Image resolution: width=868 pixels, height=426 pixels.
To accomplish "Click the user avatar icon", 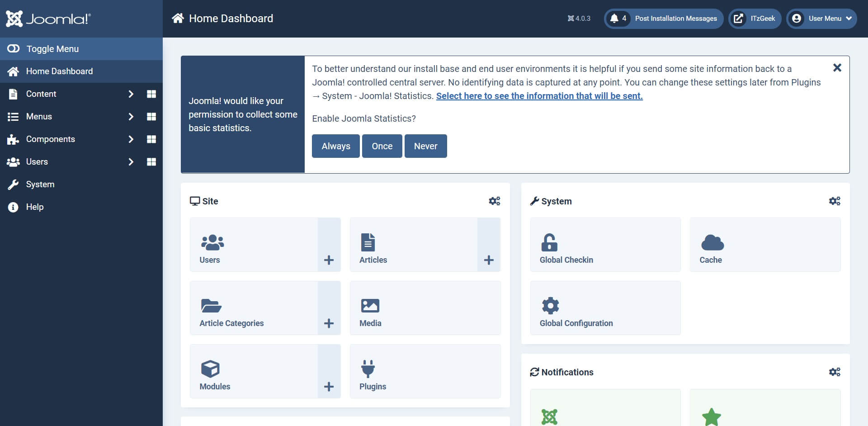I will pos(797,19).
